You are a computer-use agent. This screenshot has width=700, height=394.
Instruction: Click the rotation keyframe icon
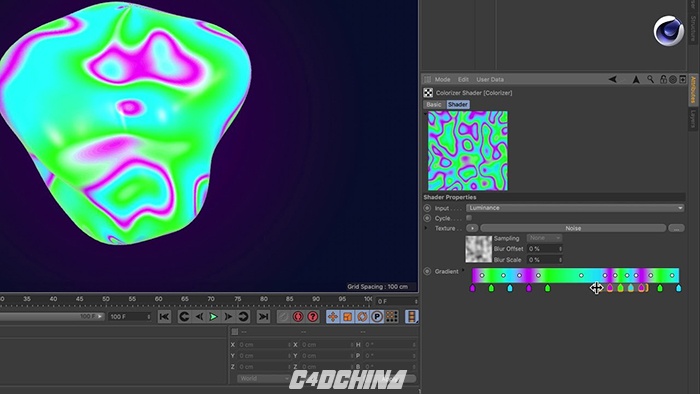(362, 317)
